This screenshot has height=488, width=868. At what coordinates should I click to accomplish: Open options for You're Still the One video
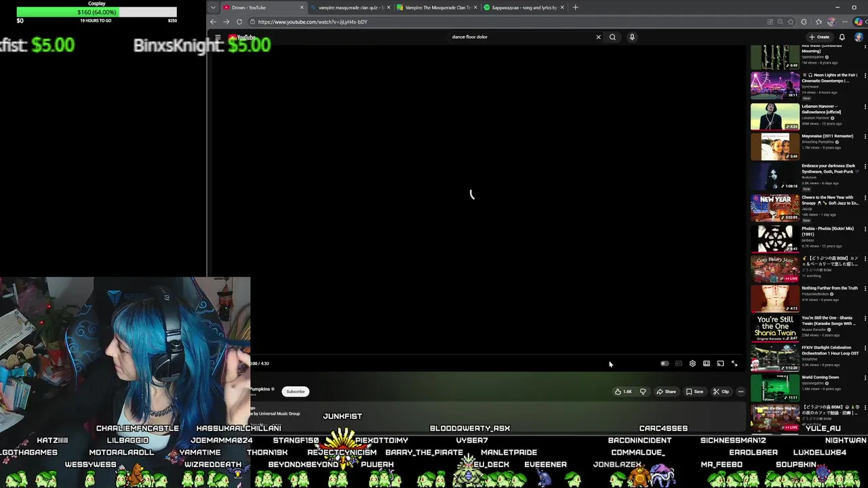point(865,318)
